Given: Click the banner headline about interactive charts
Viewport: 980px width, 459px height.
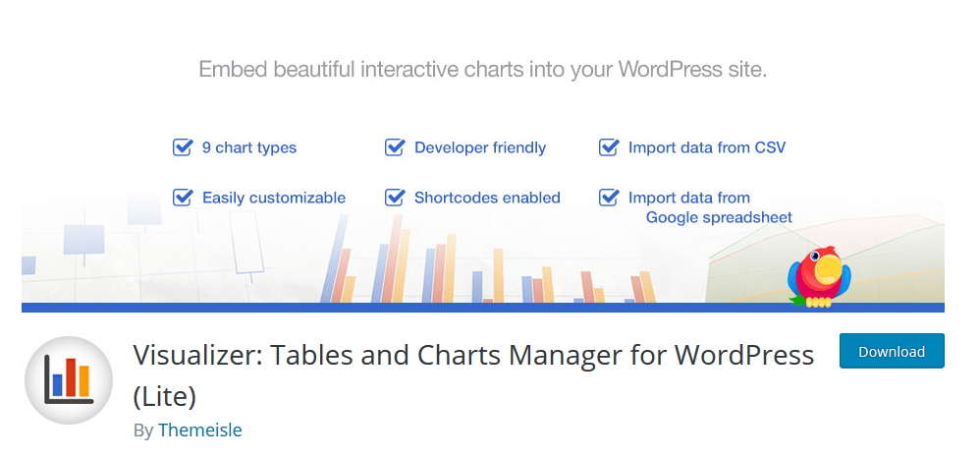Looking at the screenshot, I should [482, 70].
